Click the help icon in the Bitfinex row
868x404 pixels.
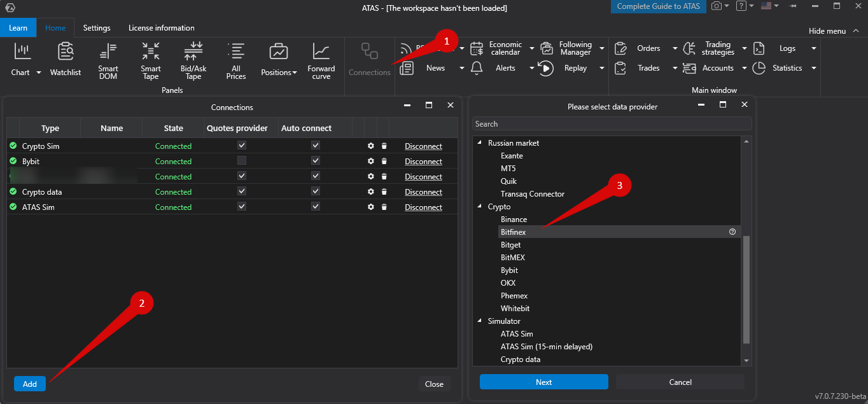point(732,232)
